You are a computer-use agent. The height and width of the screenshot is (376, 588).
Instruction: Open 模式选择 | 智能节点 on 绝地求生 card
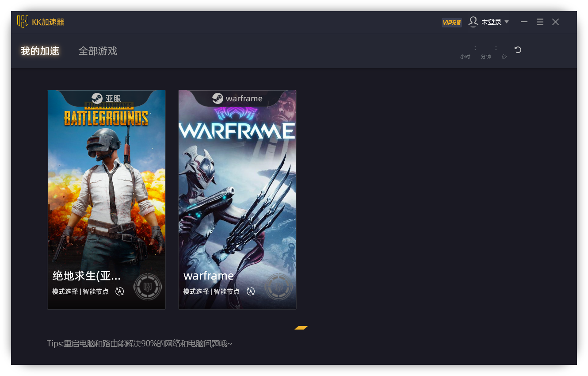(80, 292)
